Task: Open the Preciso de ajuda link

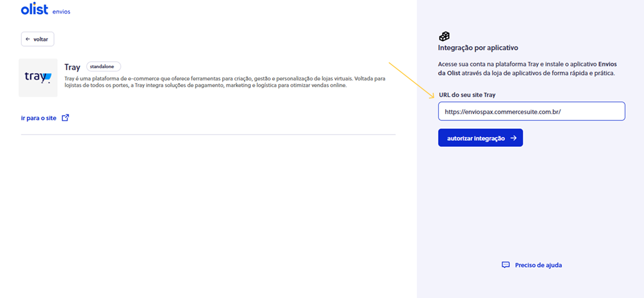Action: pyautogui.click(x=538, y=265)
